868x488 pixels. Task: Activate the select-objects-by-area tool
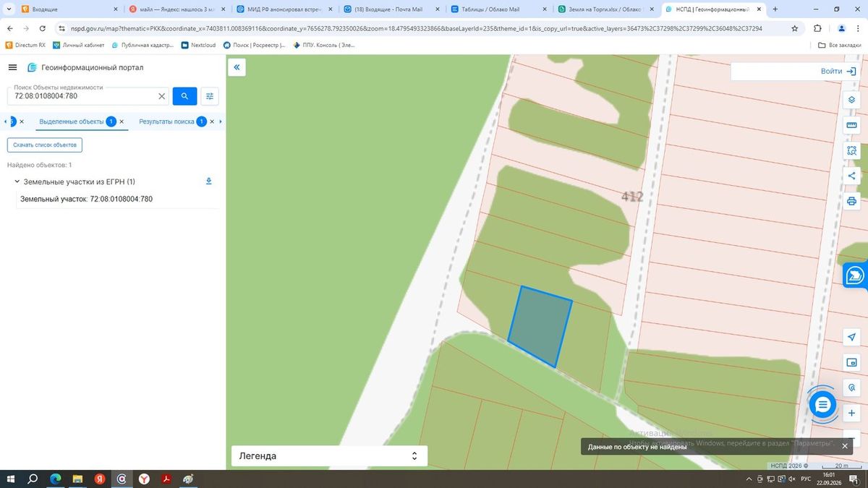[x=851, y=150]
